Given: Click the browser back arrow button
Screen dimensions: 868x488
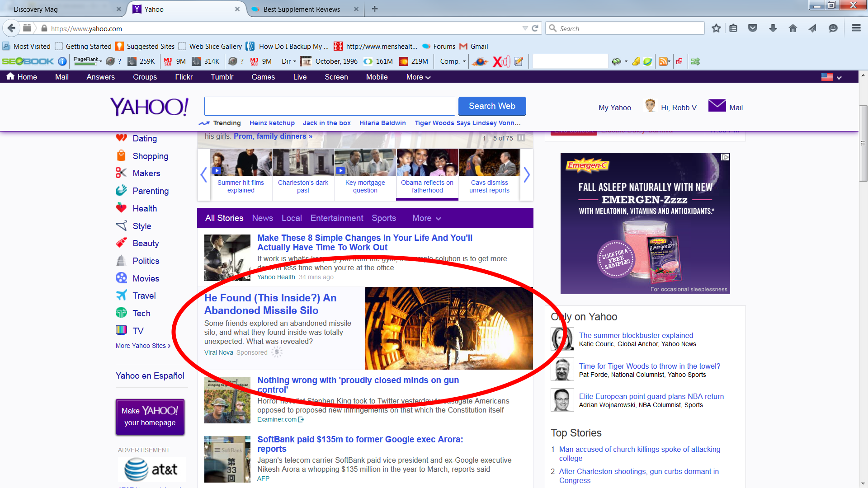Looking at the screenshot, I should click(x=11, y=28).
